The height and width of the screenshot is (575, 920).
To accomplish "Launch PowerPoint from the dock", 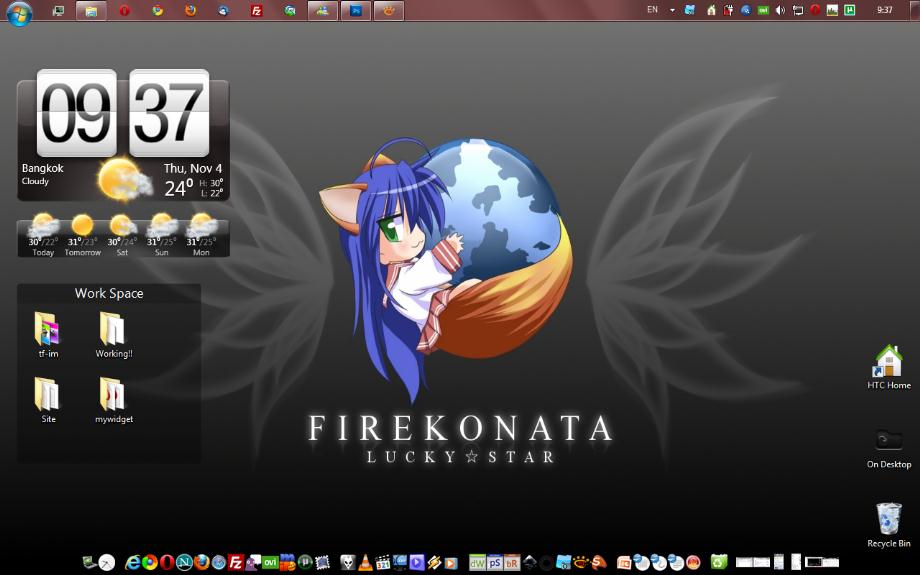I will [x=624, y=563].
